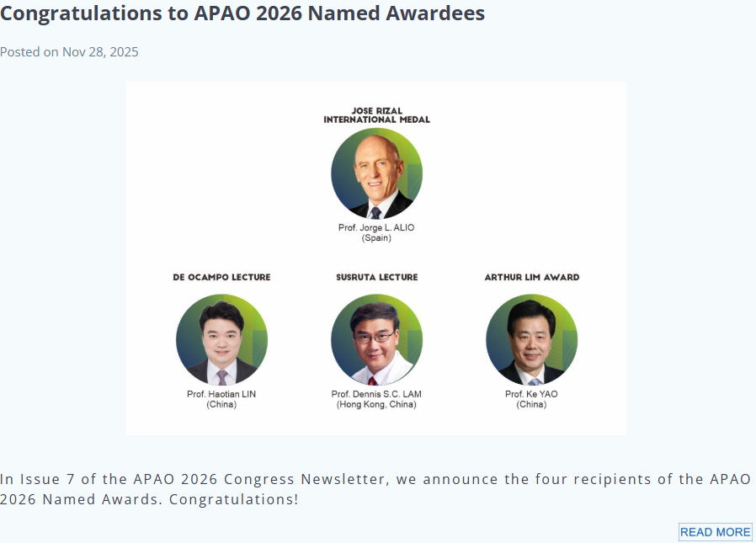The width and height of the screenshot is (756, 543).
Task: Click the Nov 28, 2025 posted date
Action: coord(100,52)
